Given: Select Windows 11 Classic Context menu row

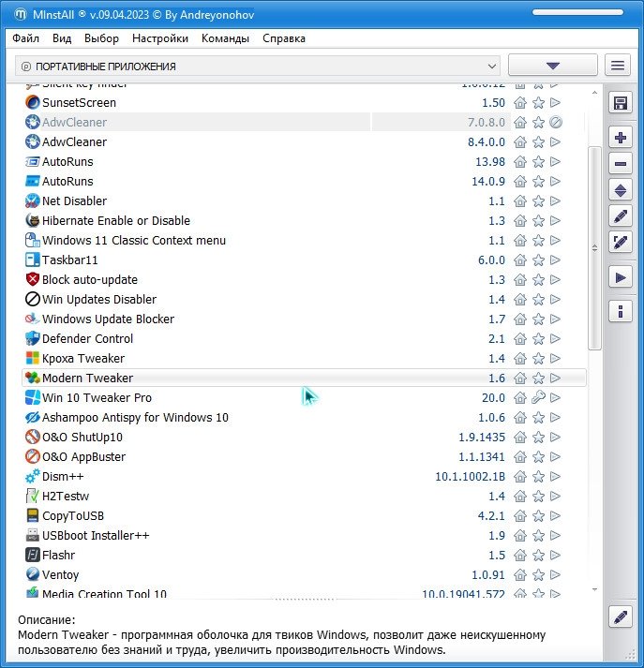Looking at the screenshot, I should (x=304, y=240).
